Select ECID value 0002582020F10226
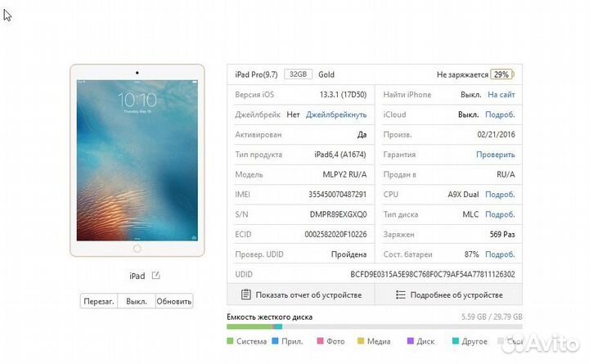589x364 pixels. (x=335, y=235)
